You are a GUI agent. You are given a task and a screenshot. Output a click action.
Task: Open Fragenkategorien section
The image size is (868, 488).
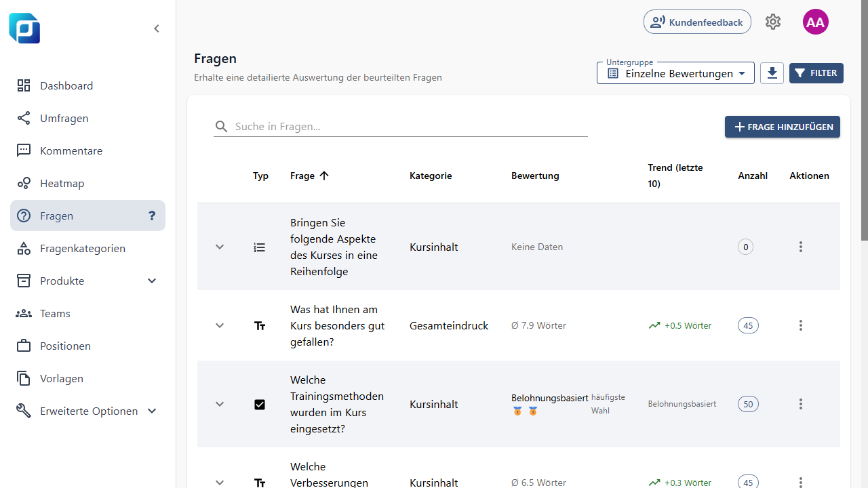coord(87,248)
